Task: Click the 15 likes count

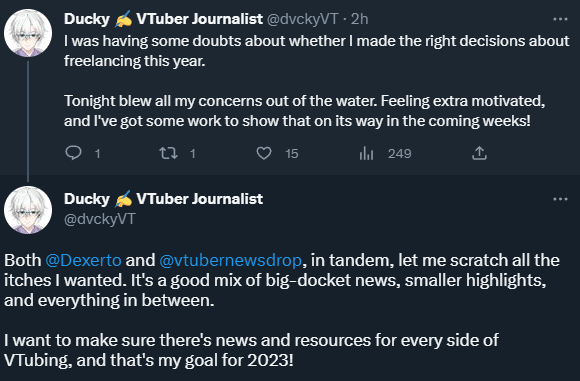Action: click(292, 154)
